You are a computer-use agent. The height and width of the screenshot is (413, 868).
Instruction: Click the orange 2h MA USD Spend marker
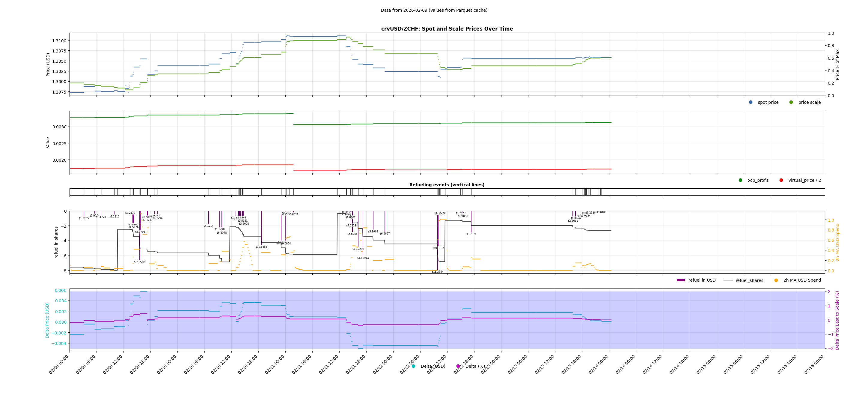click(x=776, y=280)
